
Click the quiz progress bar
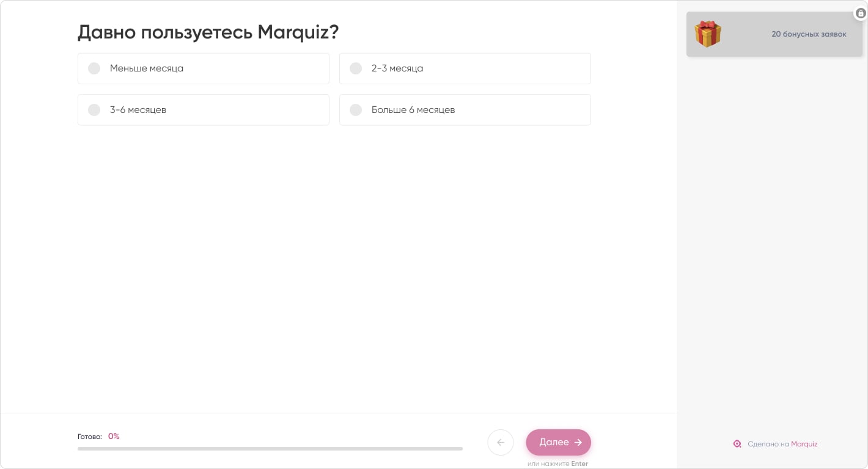pyautogui.click(x=270, y=449)
